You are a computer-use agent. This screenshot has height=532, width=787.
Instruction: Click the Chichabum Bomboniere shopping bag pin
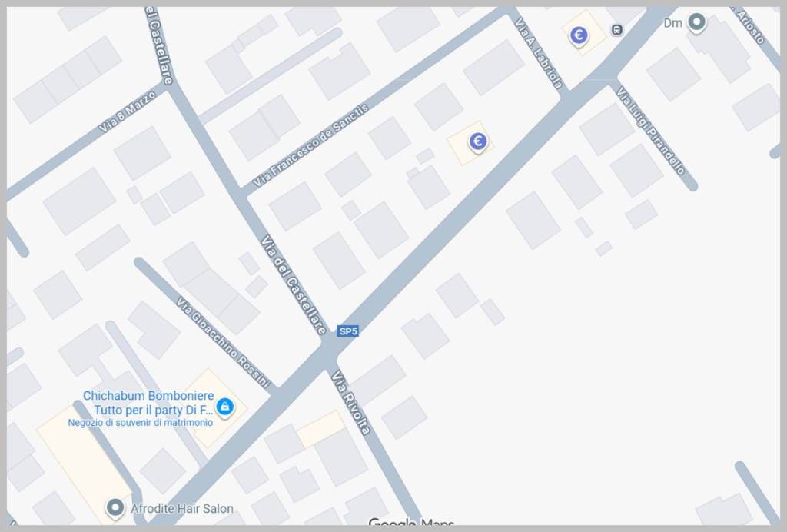224,406
